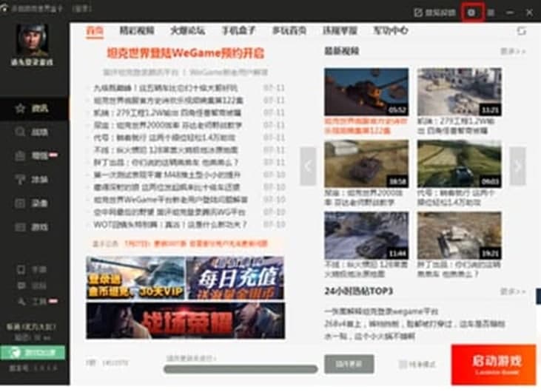The width and height of the screenshot is (541, 392).
Task: Click the chat bubble icon entry in lower sidebar
Action: coord(32,285)
